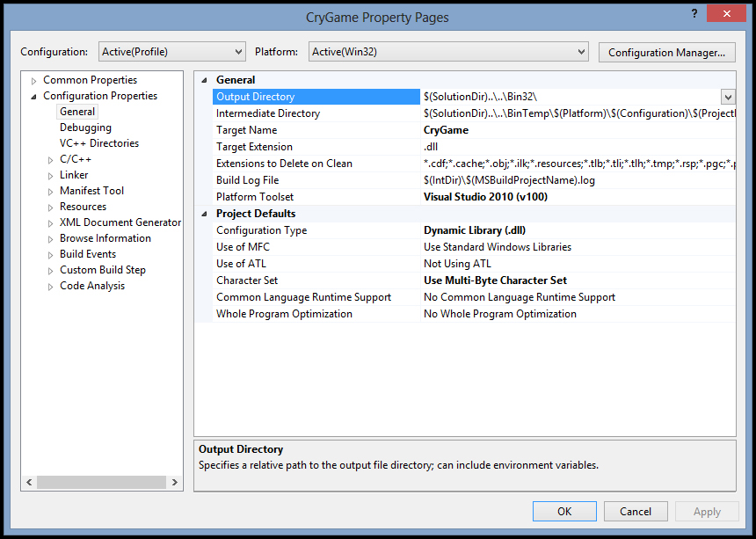
Task: Select the Linker tree item label
Action: pos(74,174)
